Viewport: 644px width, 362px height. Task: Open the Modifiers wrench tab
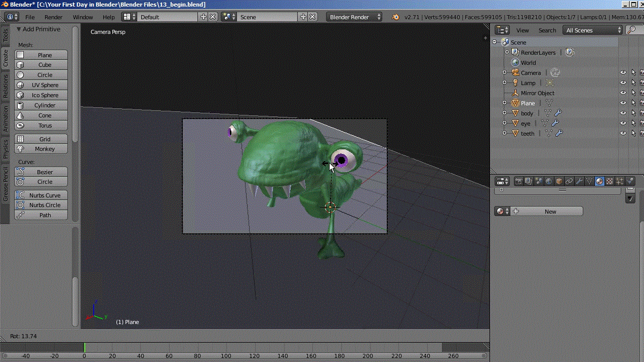pos(579,181)
